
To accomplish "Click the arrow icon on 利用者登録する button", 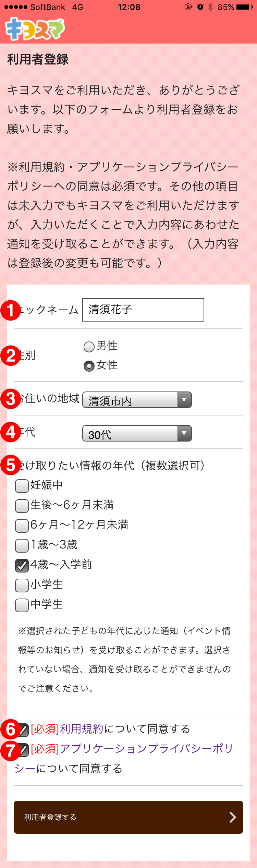I will click(232, 817).
